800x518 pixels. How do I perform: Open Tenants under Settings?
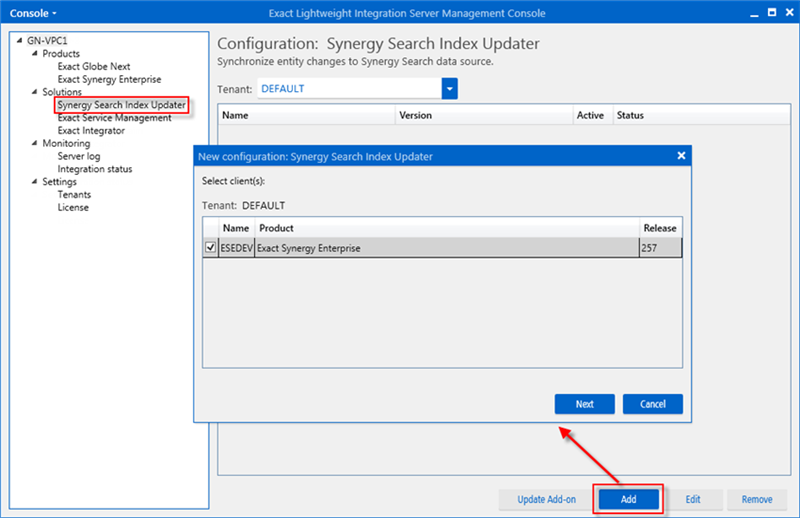[x=74, y=194]
